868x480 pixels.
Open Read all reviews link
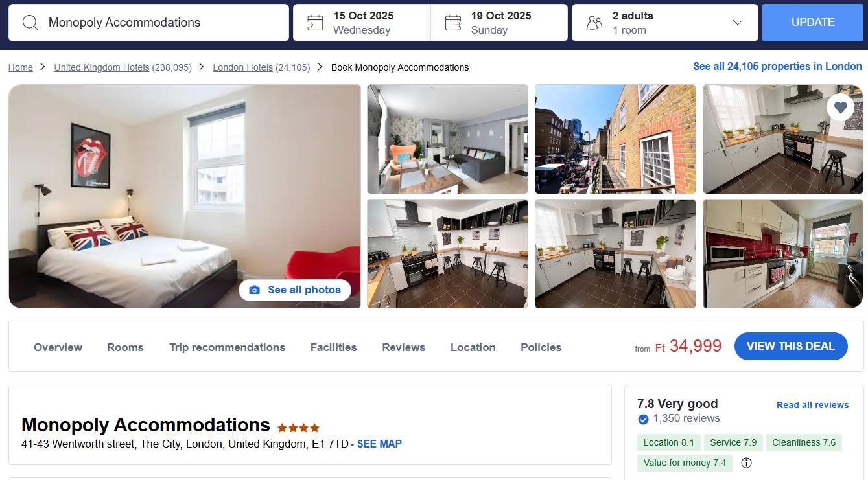[x=812, y=405]
